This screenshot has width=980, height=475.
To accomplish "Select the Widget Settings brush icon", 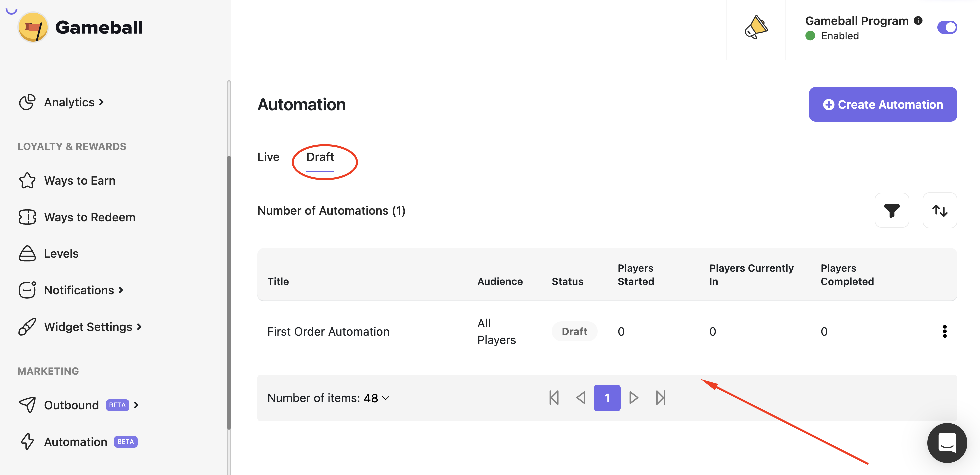I will (x=27, y=326).
